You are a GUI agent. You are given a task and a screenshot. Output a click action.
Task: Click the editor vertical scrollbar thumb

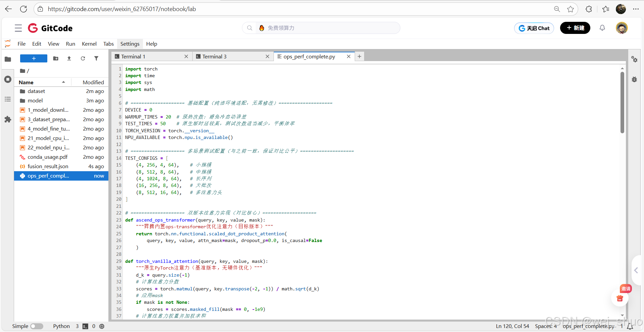(x=622, y=102)
